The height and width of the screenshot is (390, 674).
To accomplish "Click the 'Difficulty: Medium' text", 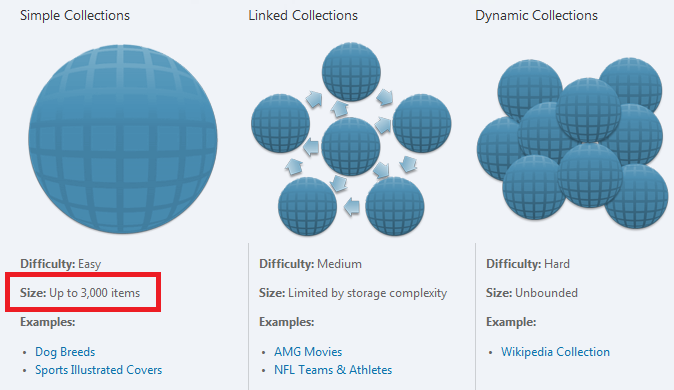I will pos(310,264).
